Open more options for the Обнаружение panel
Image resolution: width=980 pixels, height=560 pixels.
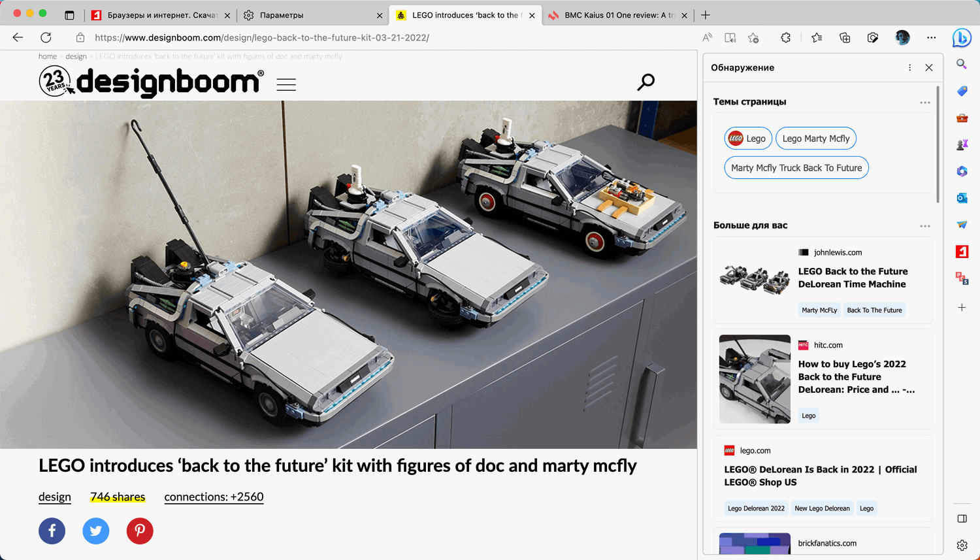click(x=909, y=67)
